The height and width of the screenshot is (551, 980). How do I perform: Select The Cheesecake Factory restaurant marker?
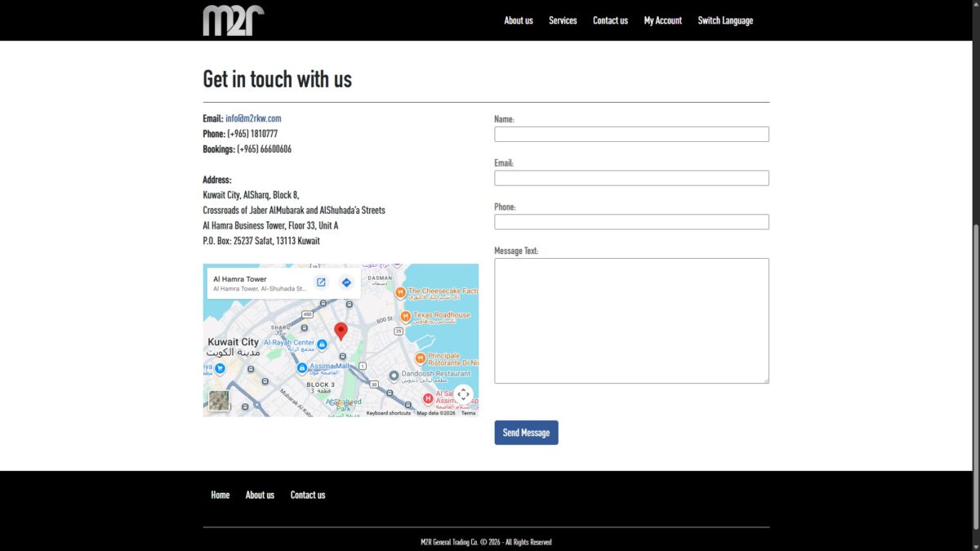pos(400,291)
